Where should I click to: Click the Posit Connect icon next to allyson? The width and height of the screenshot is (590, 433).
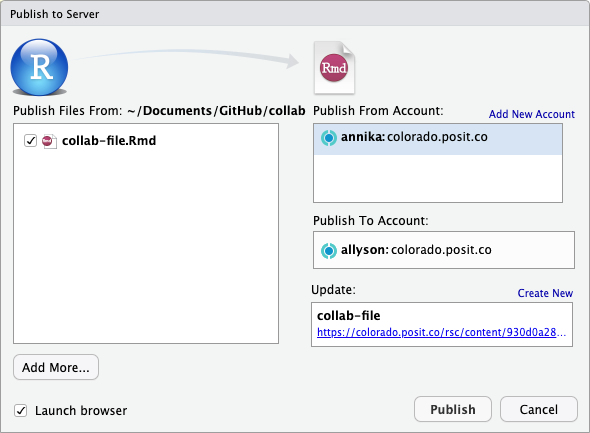328,251
